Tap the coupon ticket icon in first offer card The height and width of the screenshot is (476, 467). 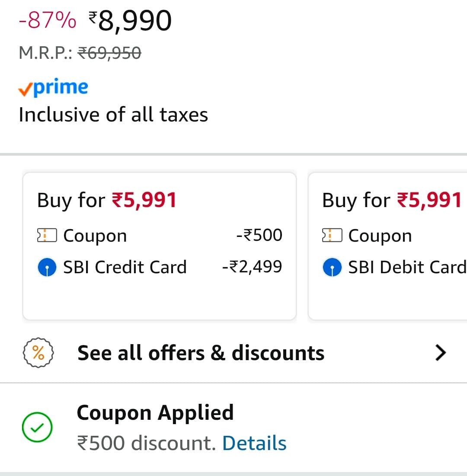[47, 236]
